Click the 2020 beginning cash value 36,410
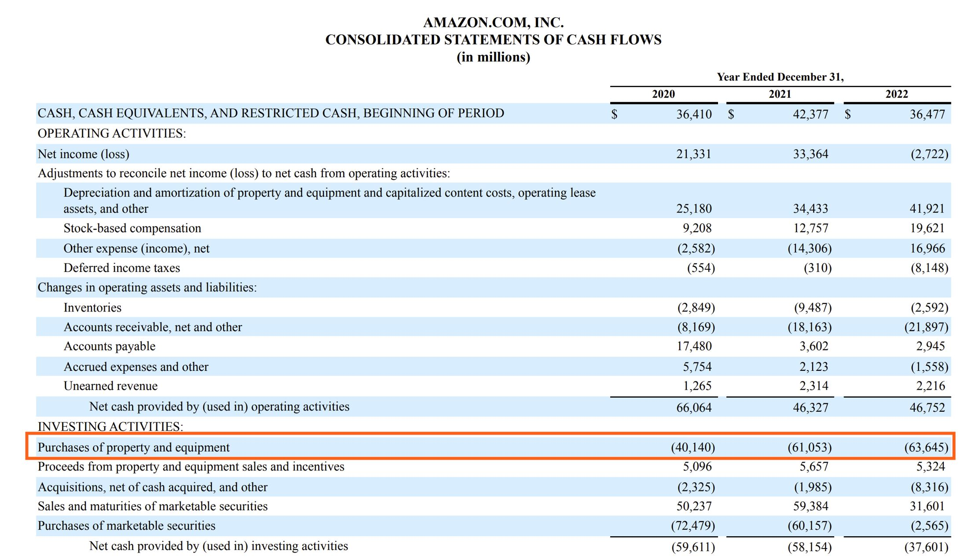This screenshot has width=976, height=560. pyautogui.click(x=693, y=114)
